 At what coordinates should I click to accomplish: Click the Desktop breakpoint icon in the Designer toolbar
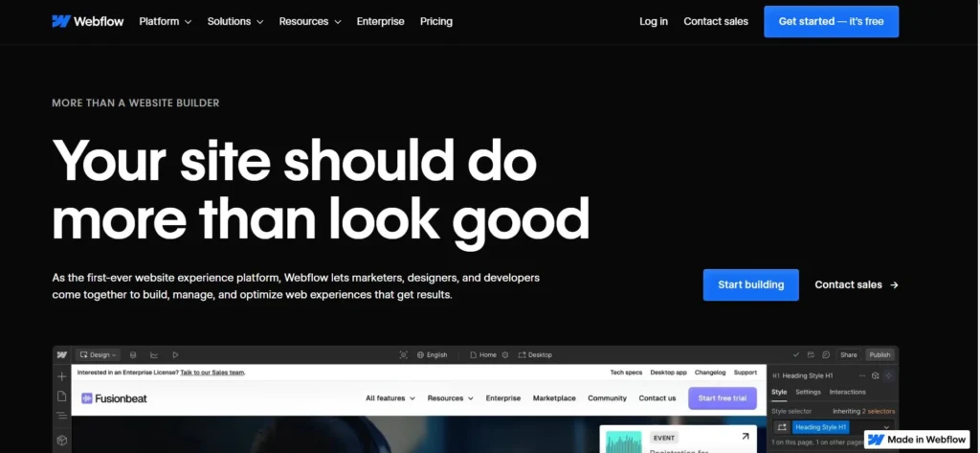tap(522, 354)
